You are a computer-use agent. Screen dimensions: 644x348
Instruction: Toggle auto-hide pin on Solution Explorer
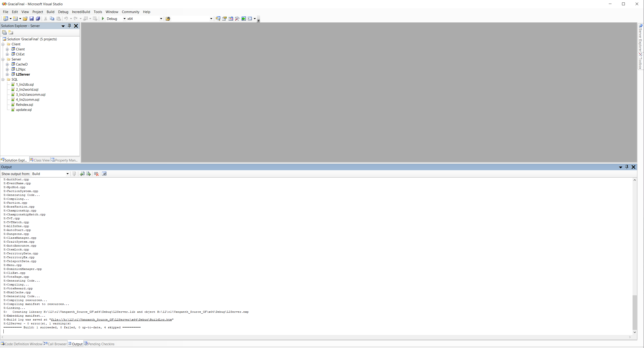point(69,26)
